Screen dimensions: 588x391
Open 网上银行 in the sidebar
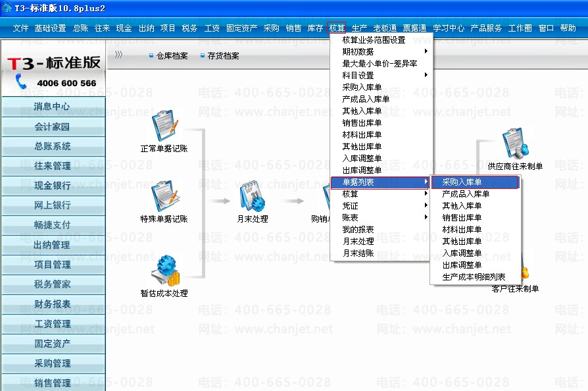(53, 205)
